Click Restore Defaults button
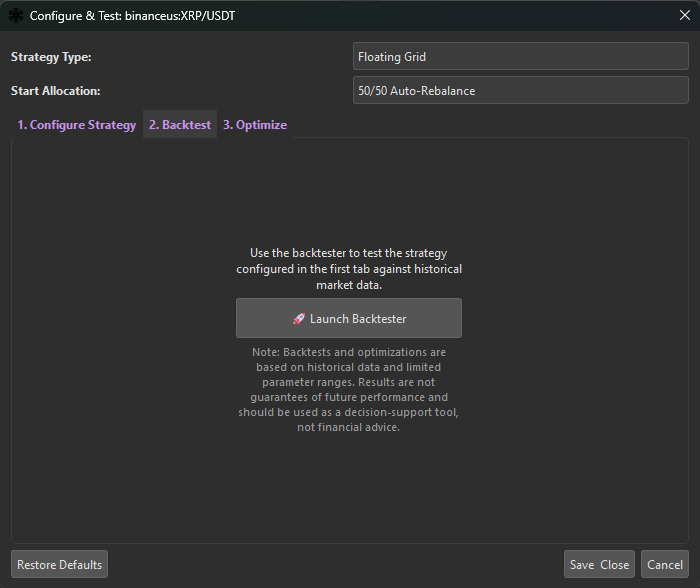The height and width of the screenshot is (588, 700). [59, 564]
